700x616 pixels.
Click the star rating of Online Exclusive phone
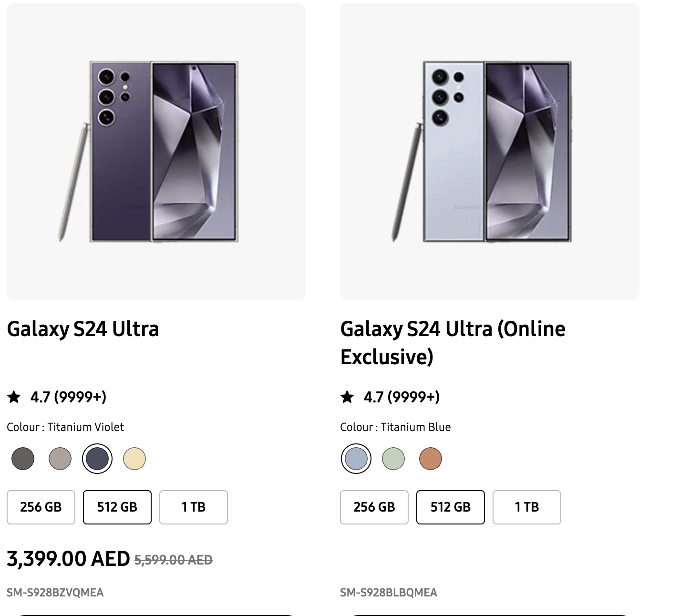point(348,397)
